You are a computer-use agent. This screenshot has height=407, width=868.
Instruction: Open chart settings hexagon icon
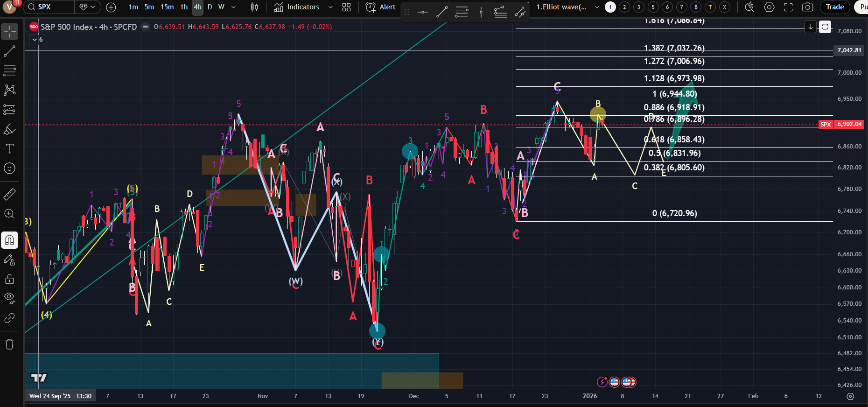tap(769, 7)
